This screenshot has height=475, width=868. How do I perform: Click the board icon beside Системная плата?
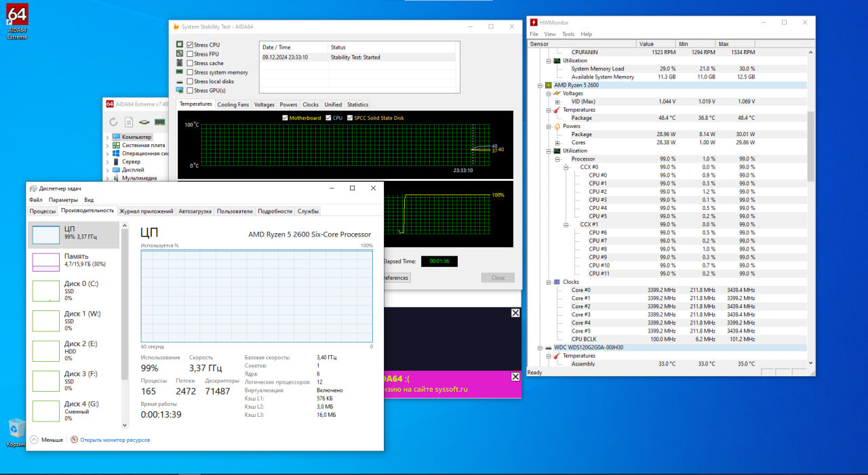click(116, 145)
